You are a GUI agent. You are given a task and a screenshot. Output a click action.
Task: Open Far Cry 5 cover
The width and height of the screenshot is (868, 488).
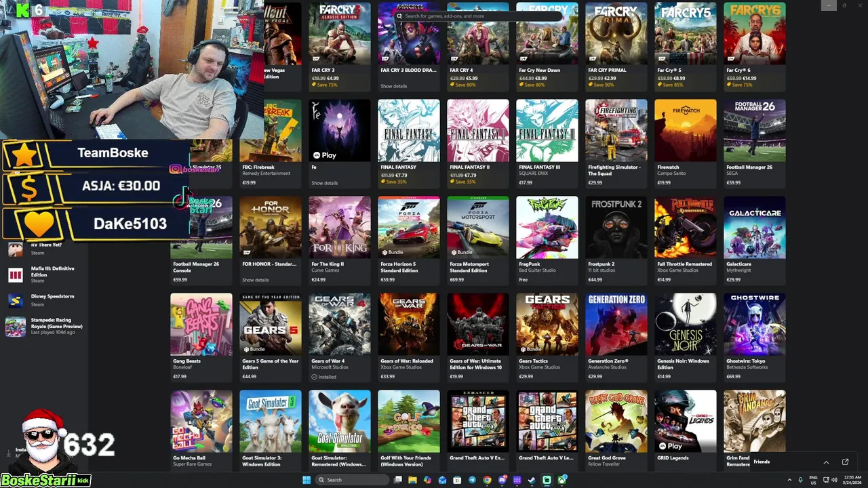click(686, 33)
